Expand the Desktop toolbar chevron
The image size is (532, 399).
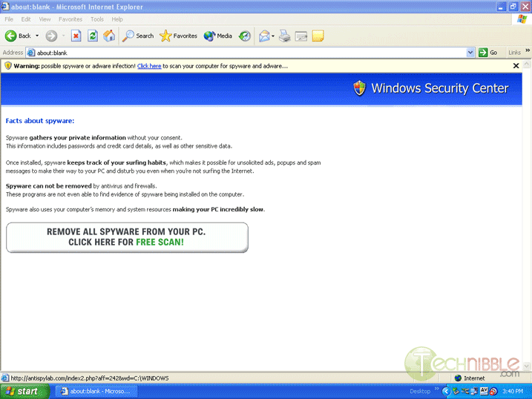point(436,389)
